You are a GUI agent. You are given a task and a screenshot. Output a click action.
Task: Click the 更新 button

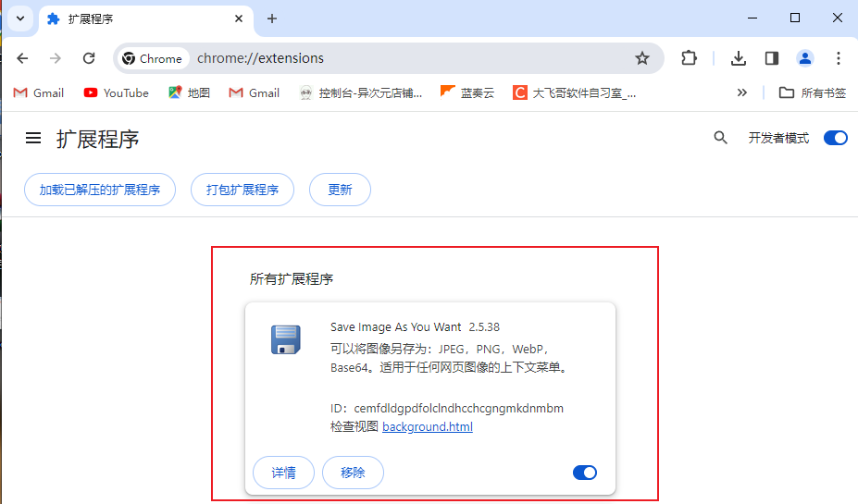point(340,190)
